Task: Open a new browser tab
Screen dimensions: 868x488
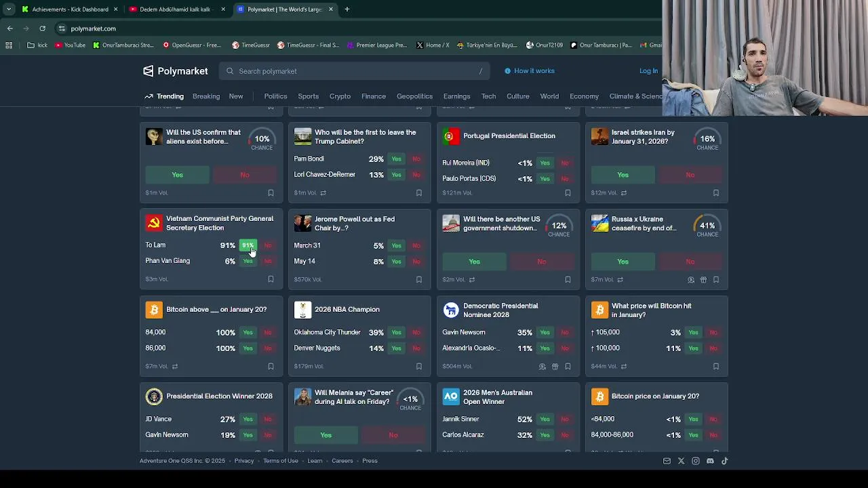Action: point(347,9)
